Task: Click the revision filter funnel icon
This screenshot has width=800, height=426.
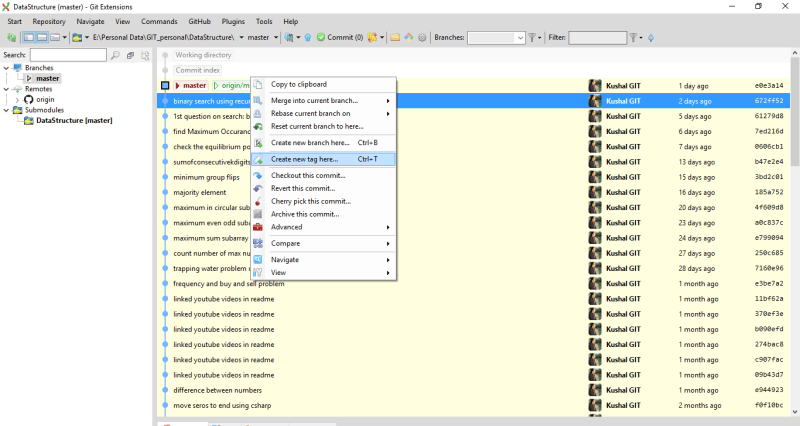Action: pos(633,37)
